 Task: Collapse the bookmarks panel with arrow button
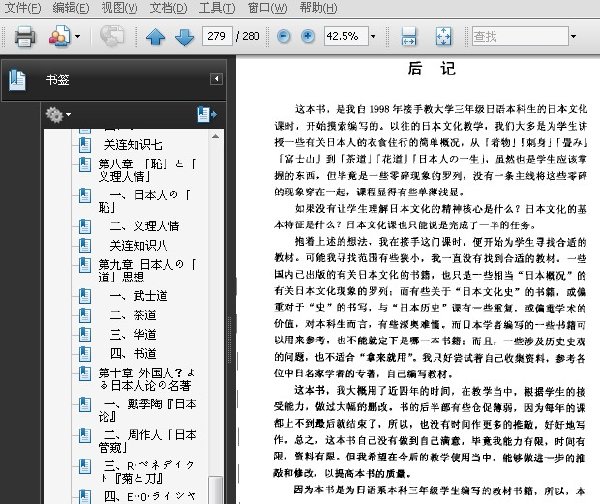(216, 79)
